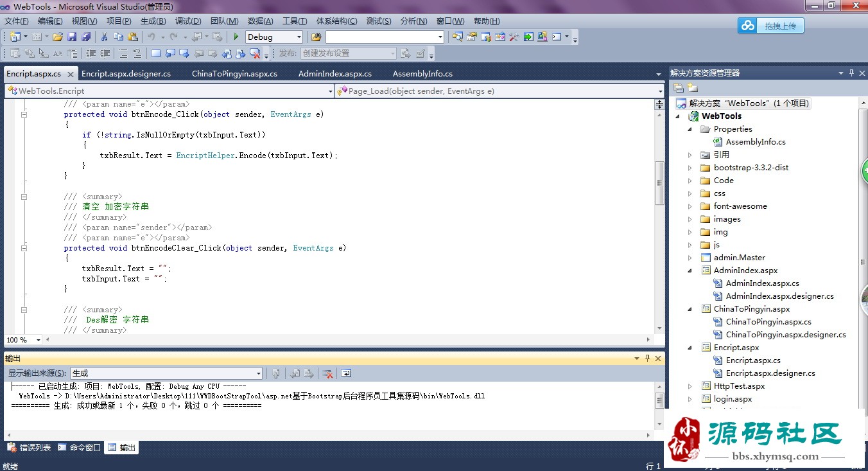Click the Clear All Bookmarks icon
The image size is (868, 471).
255,53
